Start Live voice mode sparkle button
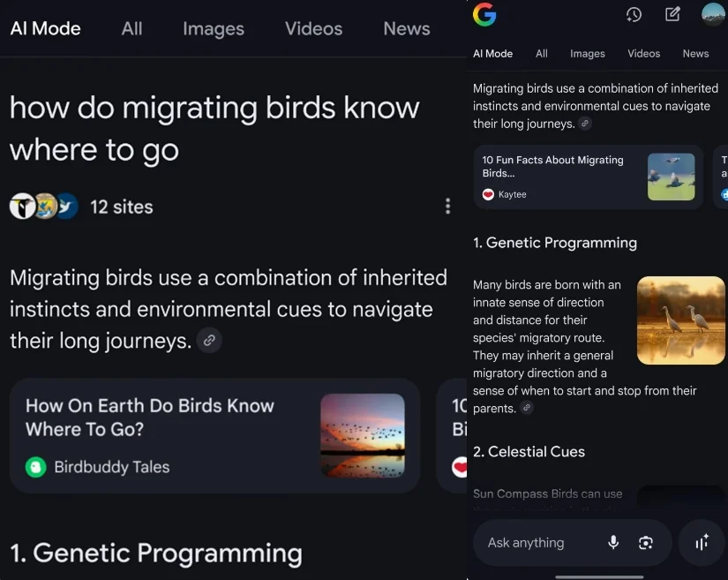Image resolution: width=728 pixels, height=580 pixels. (702, 542)
